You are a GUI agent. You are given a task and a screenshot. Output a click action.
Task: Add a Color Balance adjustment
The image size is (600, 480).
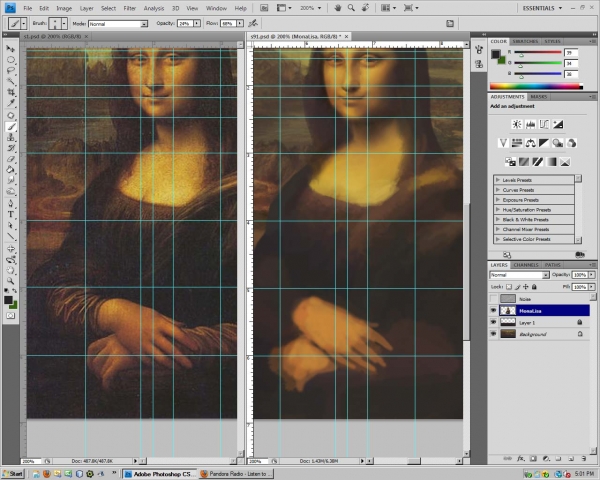pos(530,143)
